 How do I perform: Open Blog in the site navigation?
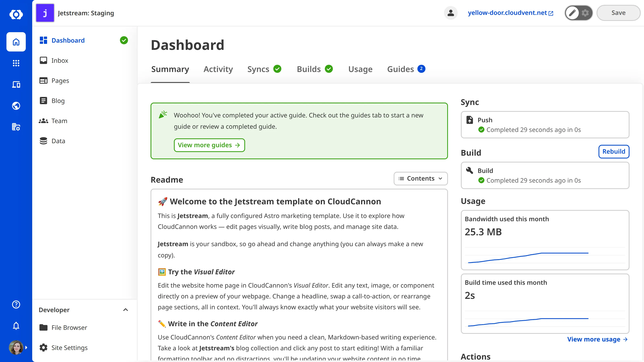[84, 101]
